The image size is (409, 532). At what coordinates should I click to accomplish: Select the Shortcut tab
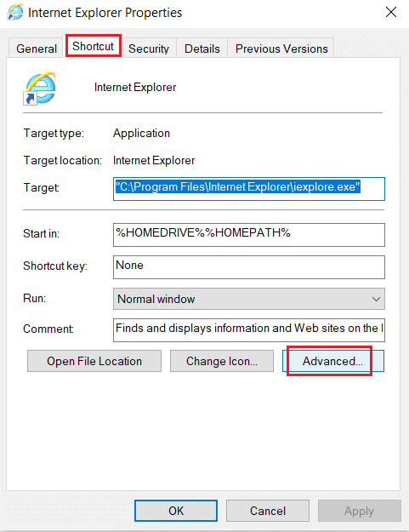pyautogui.click(x=94, y=46)
